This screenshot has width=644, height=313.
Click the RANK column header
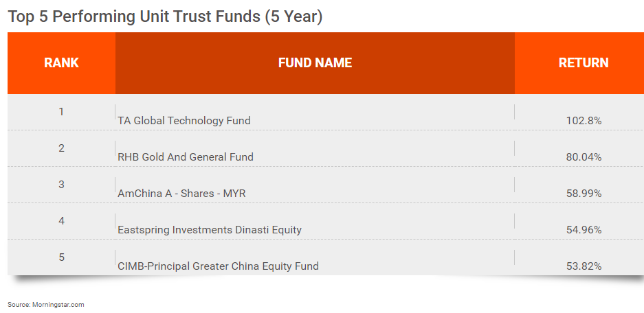click(61, 62)
